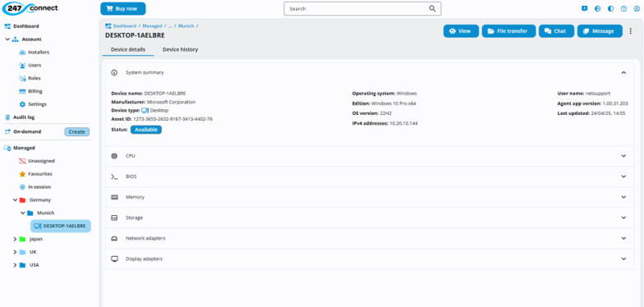Open the help question mark icon
This screenshot has height=307, width=644.
624,8
